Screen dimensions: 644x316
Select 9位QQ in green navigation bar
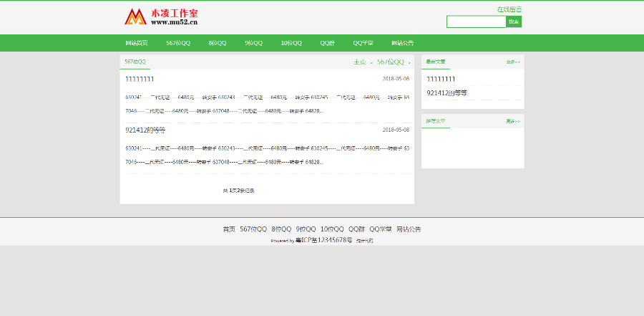(253, 43)
